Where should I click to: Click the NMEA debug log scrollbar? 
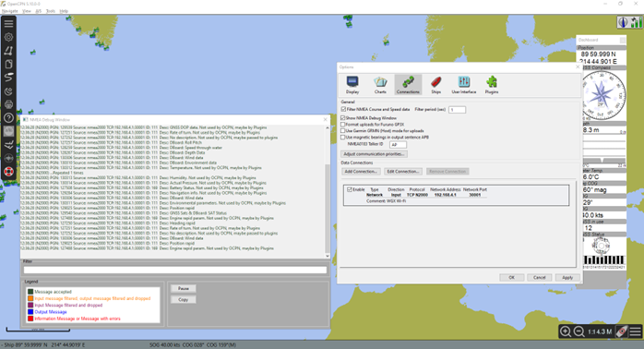[x=327, y=192]
